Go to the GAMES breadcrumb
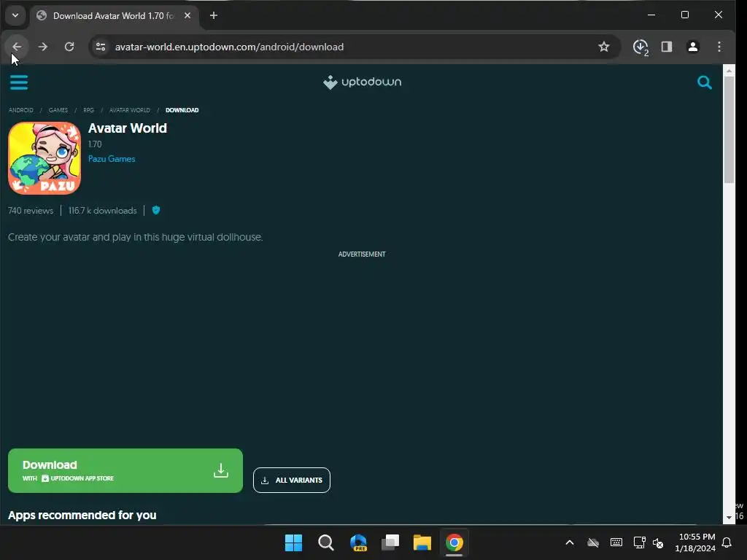Image resolution: width=747 pixels, height=560 pixels. click(58, 110)
